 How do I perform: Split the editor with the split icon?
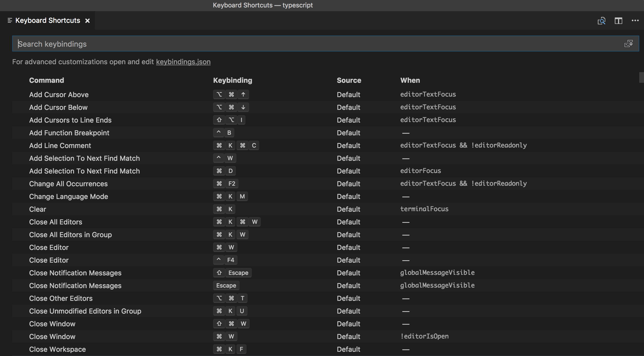618,21
